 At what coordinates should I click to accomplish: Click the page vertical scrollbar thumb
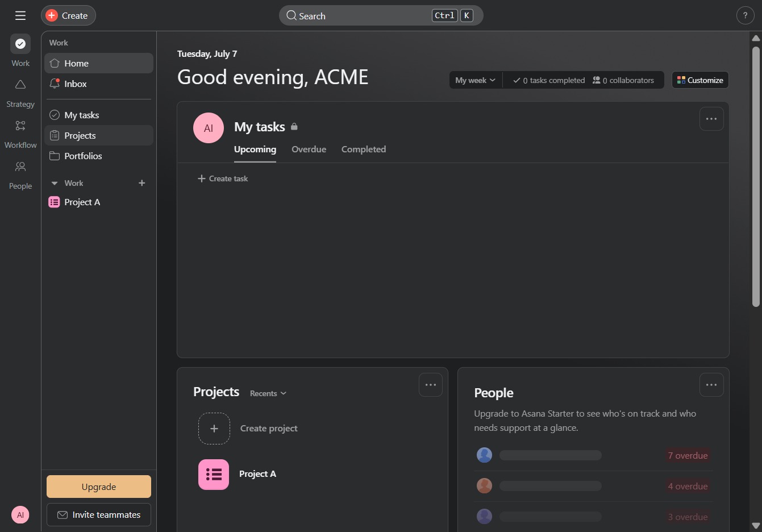[x=756, y=177]
